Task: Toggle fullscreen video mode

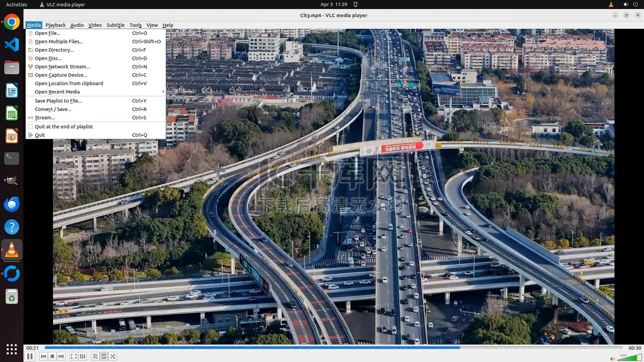Action: (x=73, y=356)
